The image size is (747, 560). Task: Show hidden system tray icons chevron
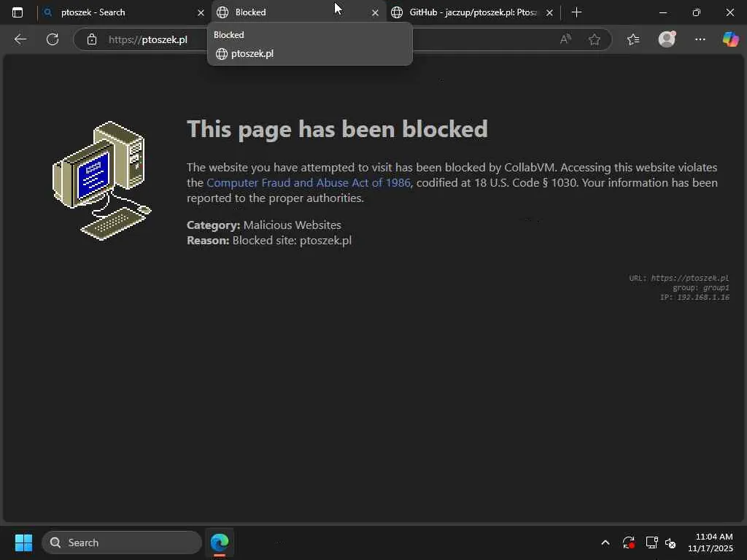pyautogui.click(x=605, y=542)
